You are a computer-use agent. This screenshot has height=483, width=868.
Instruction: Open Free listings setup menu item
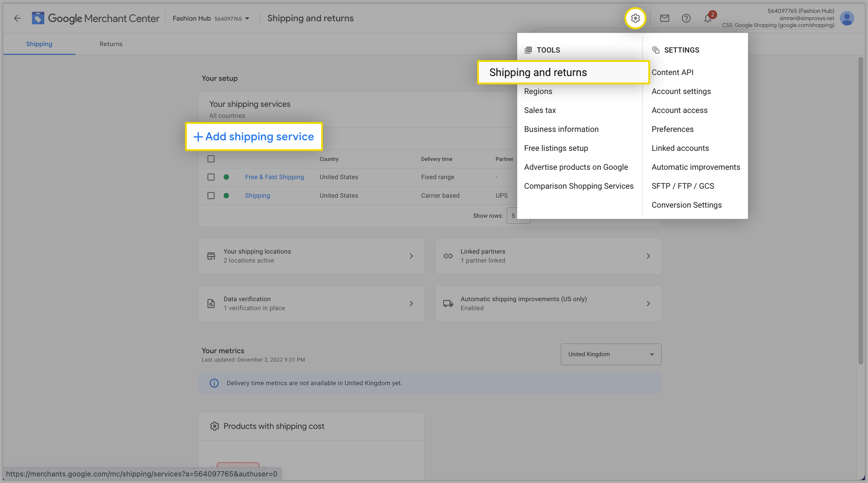(x=556, y=148)
